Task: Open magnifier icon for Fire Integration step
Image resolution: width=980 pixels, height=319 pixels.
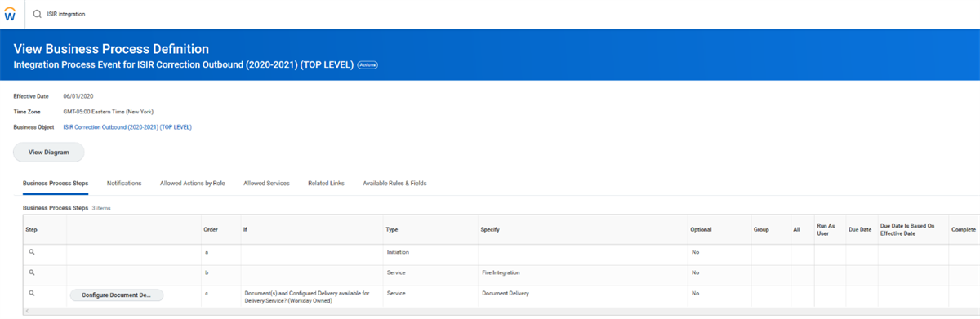Action: (32, 272)
